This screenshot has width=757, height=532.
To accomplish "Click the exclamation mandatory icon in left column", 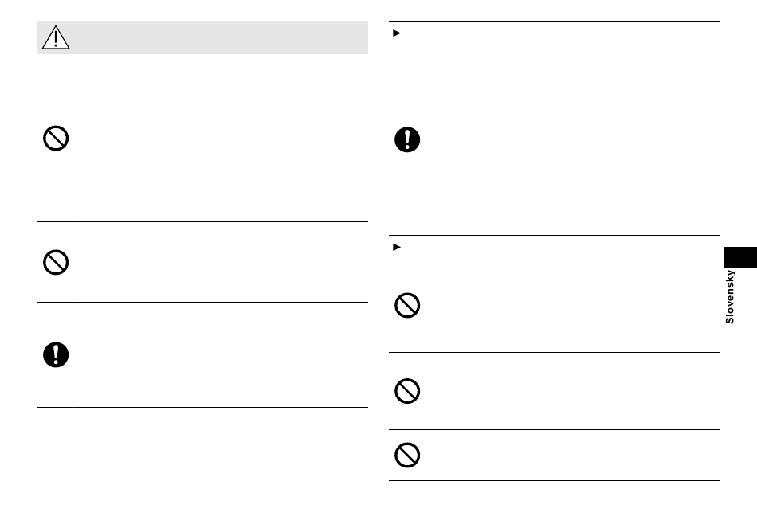I will coord(56,355).
